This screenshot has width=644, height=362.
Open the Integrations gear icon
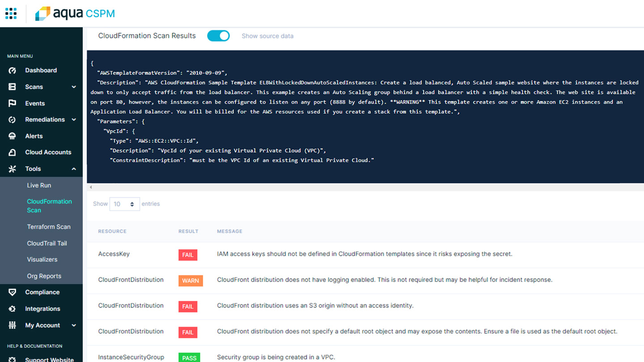pos(13,308)
